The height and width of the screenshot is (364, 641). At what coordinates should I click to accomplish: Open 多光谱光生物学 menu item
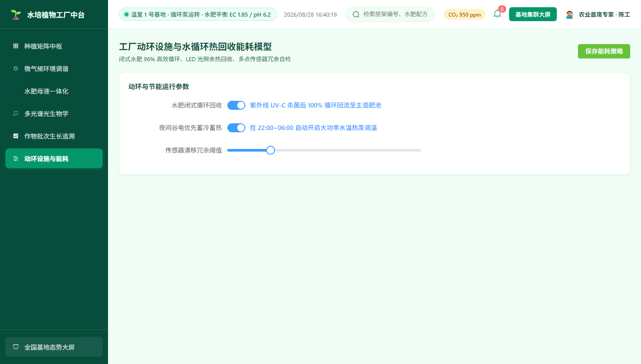(54, 113)
